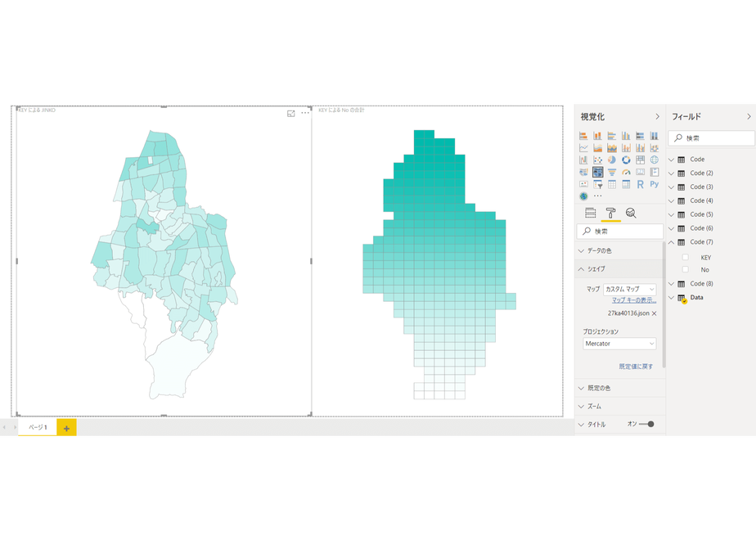The image size is (756, 540).
Task: Open more visuals ellipsis in visualization pane
Action: (598, 196)
